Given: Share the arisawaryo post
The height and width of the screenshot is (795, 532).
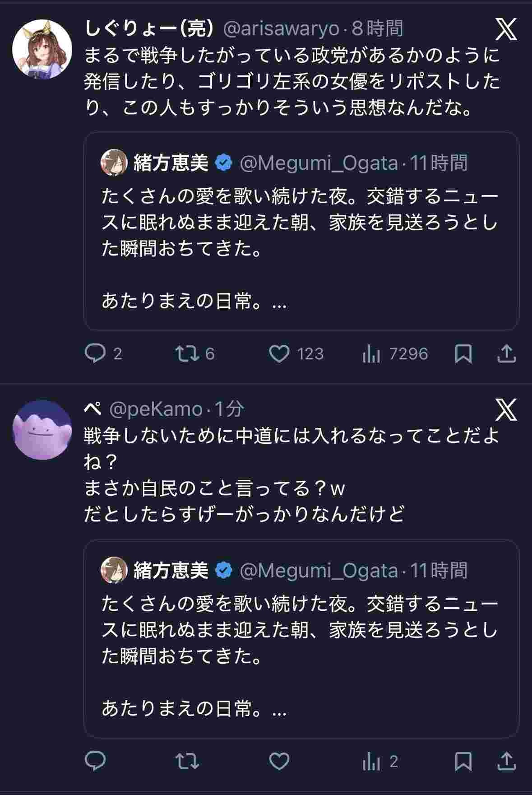Looking at the screenshot, I should [x=506, y=354].
